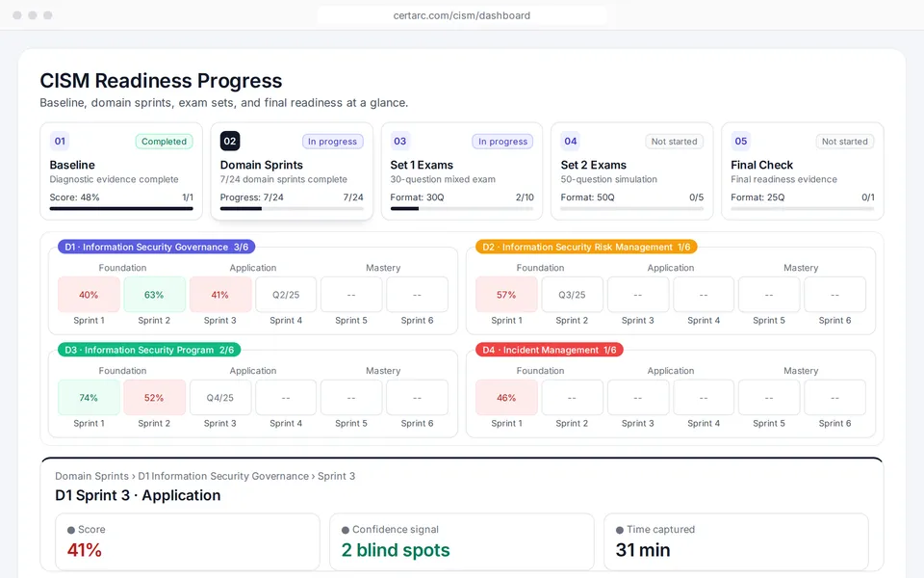Open the empty D2 Sprint 5 tile
This screenshot has height=578, width=924.
click(769, 295)
